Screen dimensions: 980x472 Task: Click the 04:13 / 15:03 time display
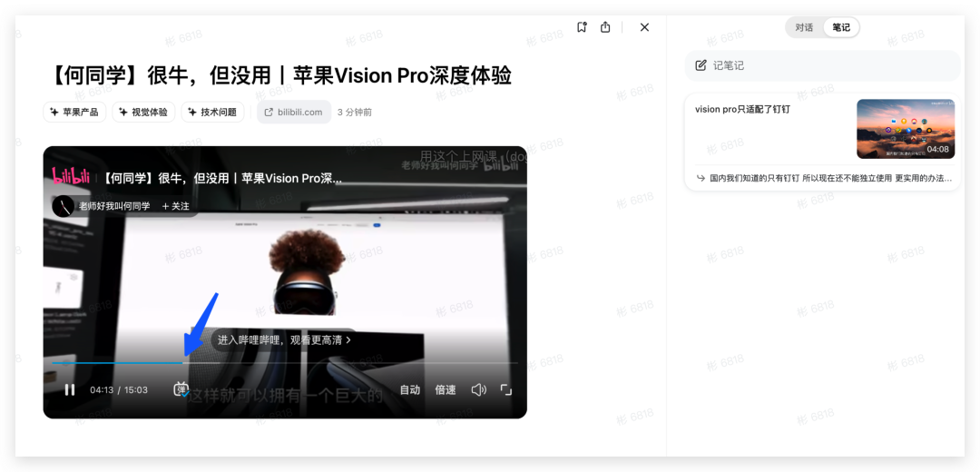pos(119,389)
